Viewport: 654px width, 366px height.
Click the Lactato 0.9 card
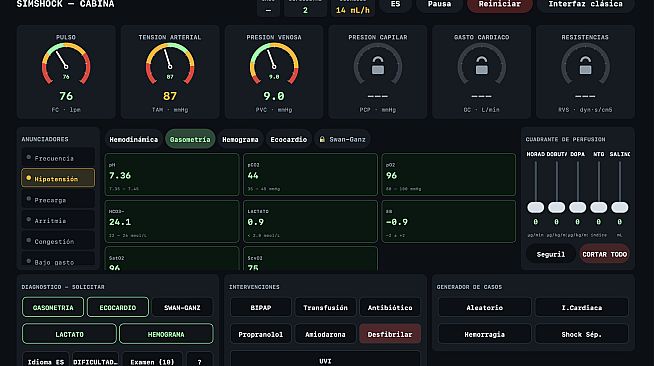pos(310,221)
